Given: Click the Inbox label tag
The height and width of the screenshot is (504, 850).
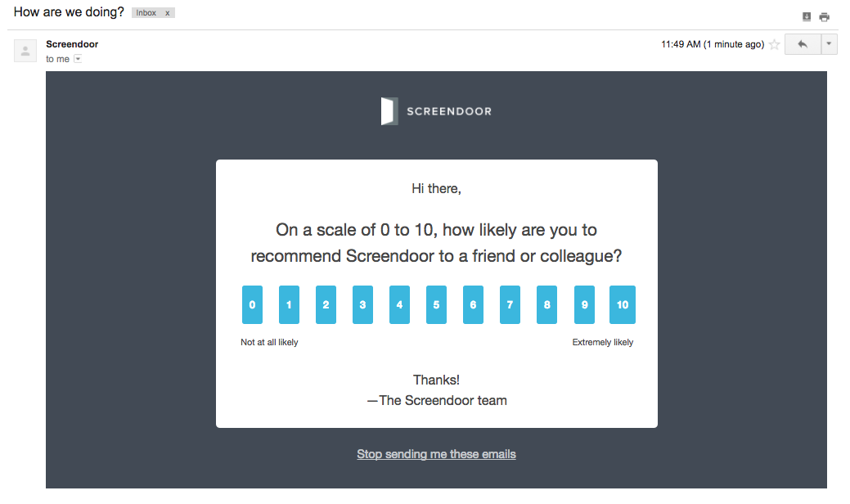Looking at the screenshot, I should tap(146, 13).
